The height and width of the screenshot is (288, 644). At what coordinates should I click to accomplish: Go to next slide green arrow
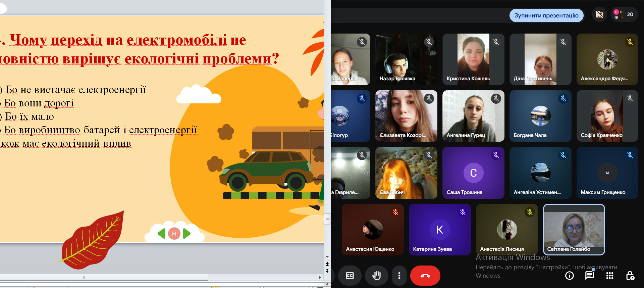[x=187, y=233]
